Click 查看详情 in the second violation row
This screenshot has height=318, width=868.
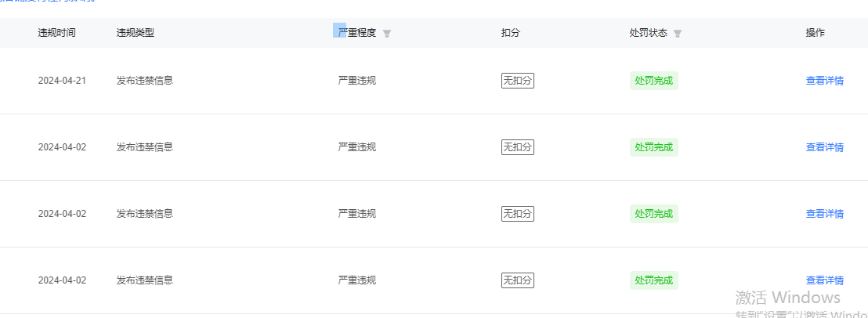[824, 147]
